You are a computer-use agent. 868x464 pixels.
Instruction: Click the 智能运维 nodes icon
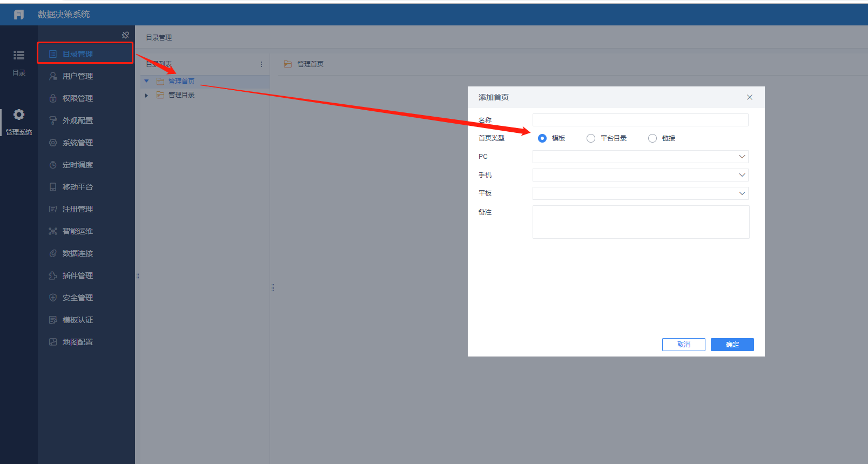53,231
